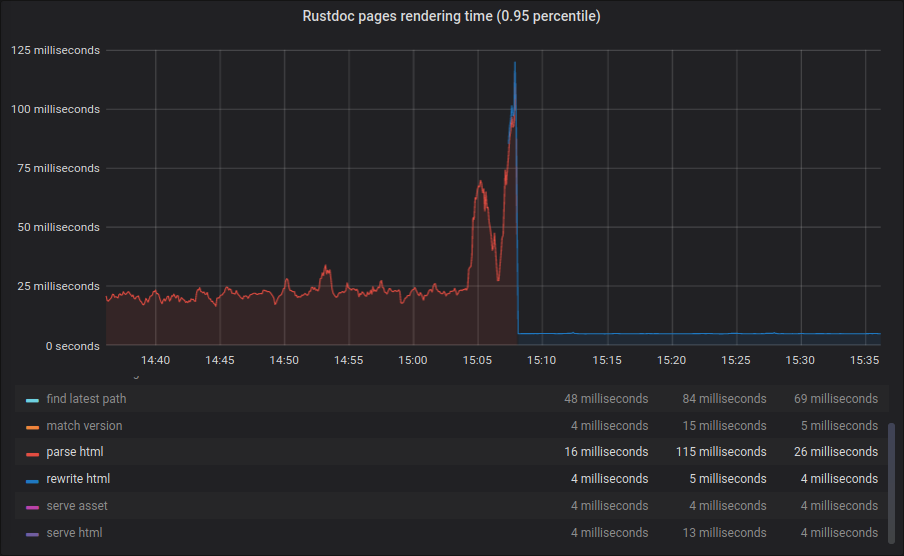Click the 25 milliseconds y-axis label
The width and height of the screenshot is (904, 556).
(x=58, y=286)
